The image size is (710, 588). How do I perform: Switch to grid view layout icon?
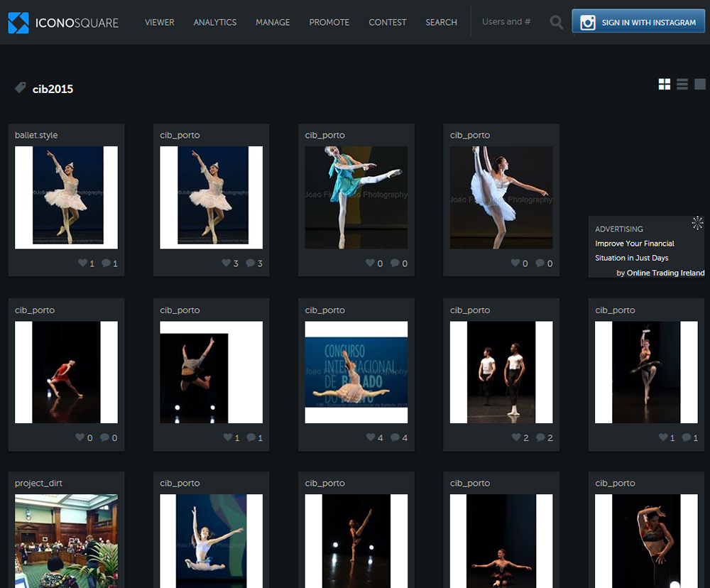[x=665, y=85]
